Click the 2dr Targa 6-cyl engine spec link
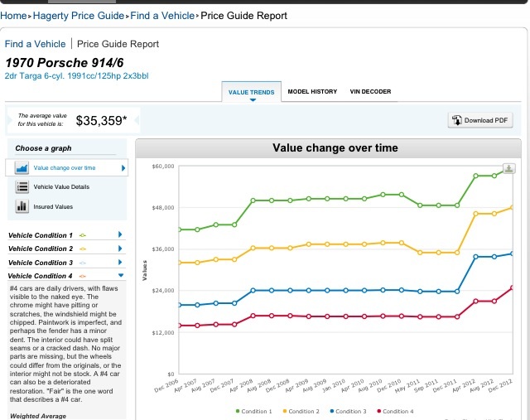 coord(77,75)
